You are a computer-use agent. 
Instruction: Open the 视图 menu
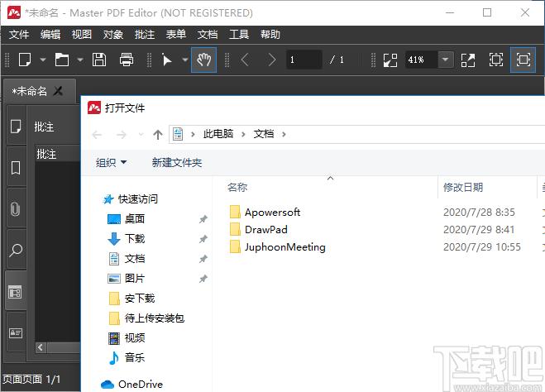coord(82,35)
